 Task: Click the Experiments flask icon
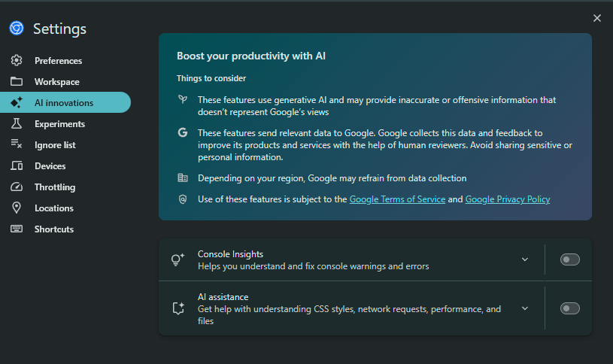coord(17,124)
